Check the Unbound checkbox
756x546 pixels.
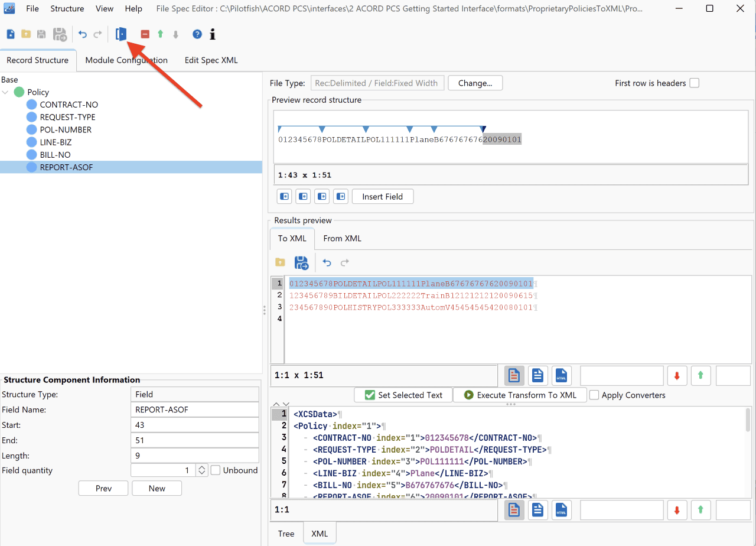216,470
